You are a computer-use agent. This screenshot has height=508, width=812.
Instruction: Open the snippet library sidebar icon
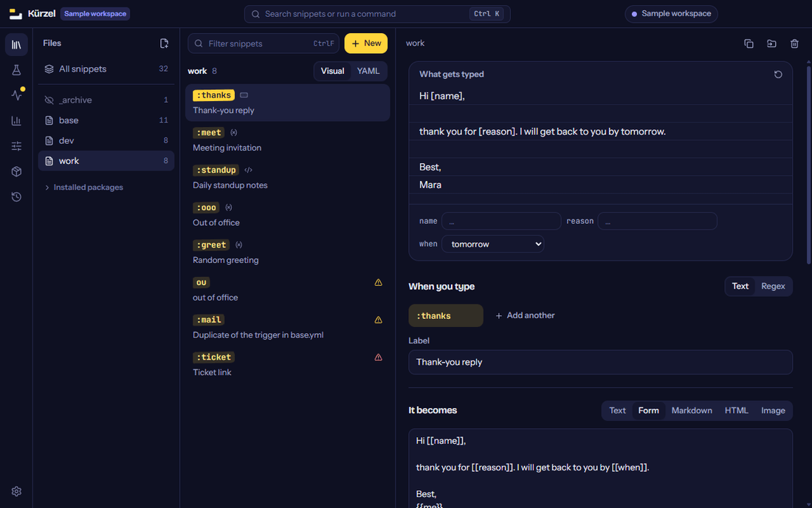coord(16,44)
